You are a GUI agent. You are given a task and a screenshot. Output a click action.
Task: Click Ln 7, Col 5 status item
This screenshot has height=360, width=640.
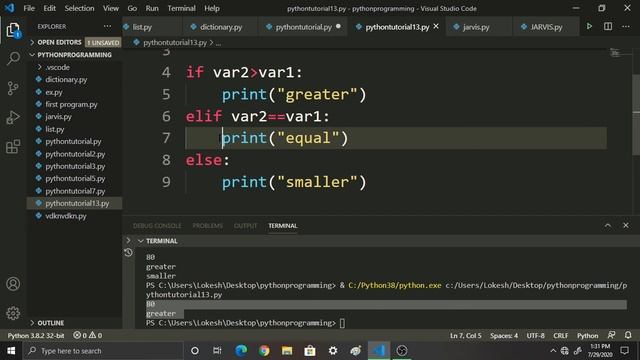pyautogui.click(x=466, y=336)
